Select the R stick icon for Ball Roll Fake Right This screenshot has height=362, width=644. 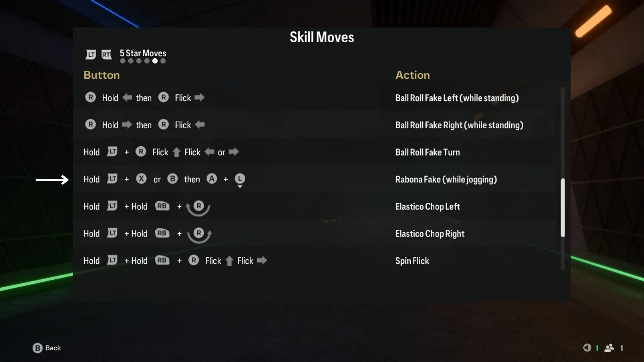[x=90, y=125]
